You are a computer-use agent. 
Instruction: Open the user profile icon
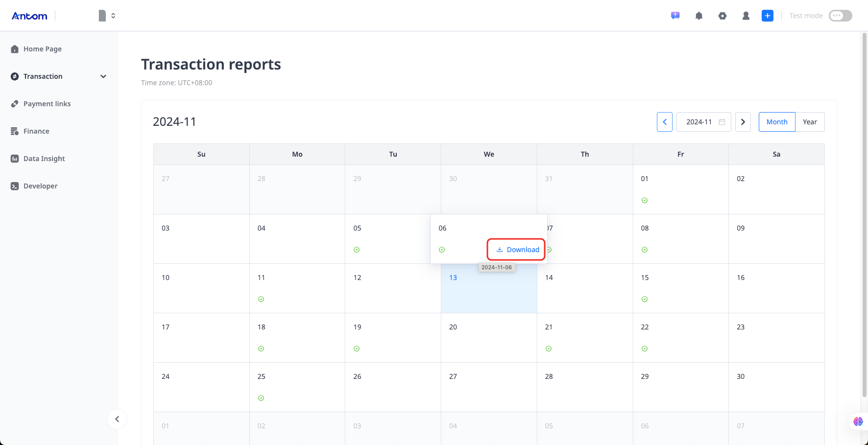point(746,16)
